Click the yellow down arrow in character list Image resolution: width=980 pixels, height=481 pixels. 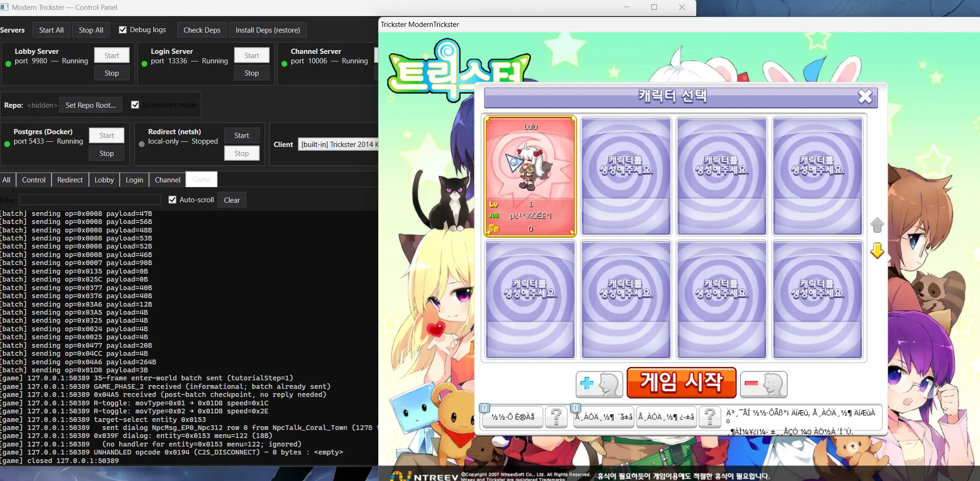pyautogui.click(x=877, y=251)
